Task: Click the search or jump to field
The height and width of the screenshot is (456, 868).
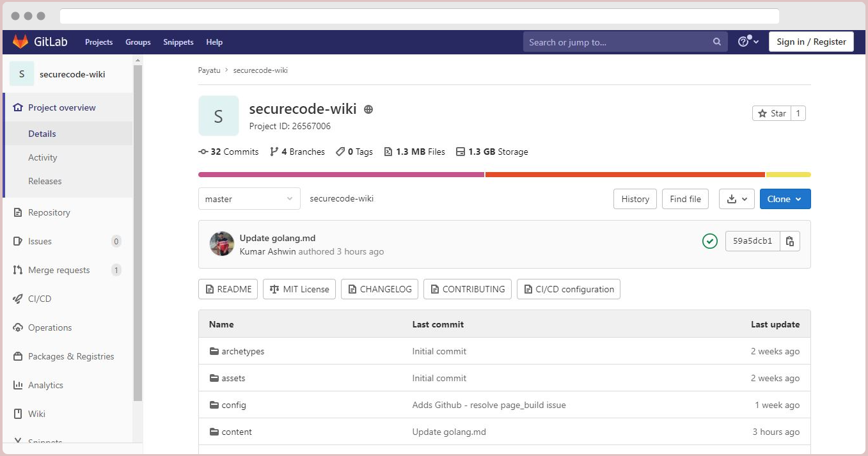Action: [616, 41]
